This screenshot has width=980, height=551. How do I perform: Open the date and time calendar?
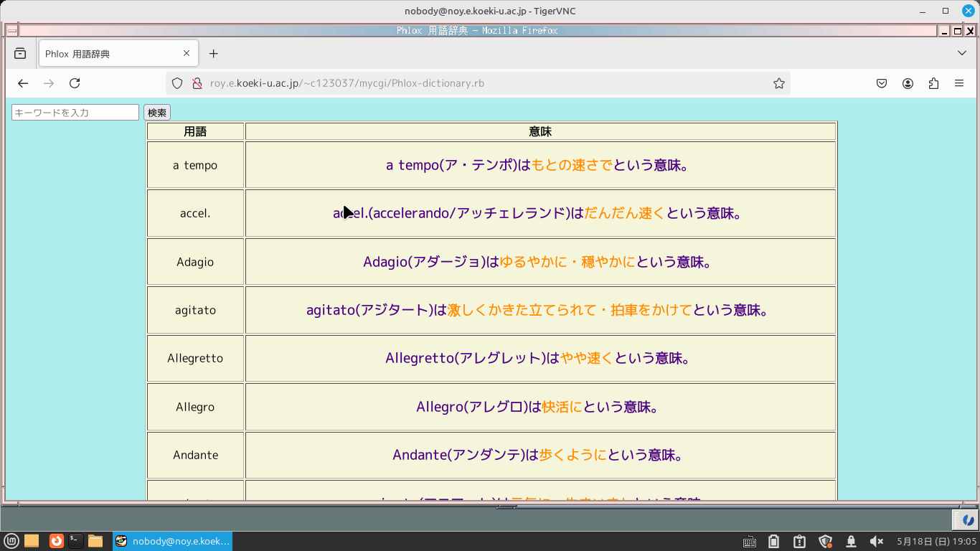pyautogui.click(x=937, y=541)
